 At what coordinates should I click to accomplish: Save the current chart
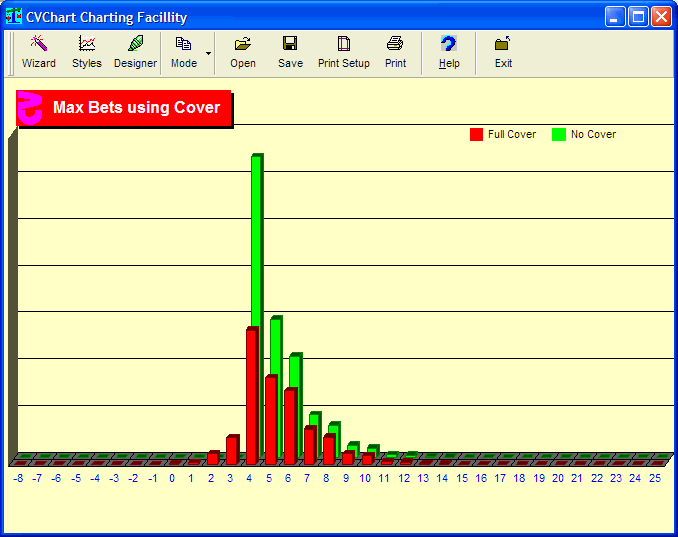click(x=290, y=52)
